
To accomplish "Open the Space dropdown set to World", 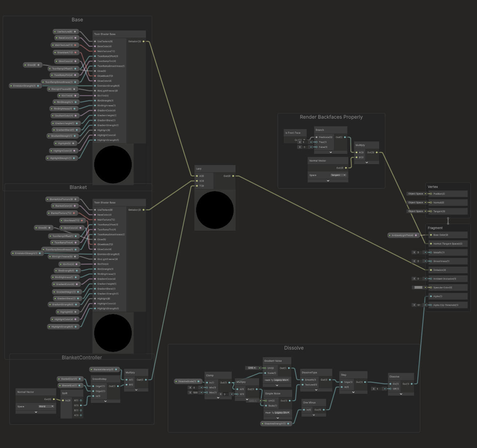I will coord(46,407).
